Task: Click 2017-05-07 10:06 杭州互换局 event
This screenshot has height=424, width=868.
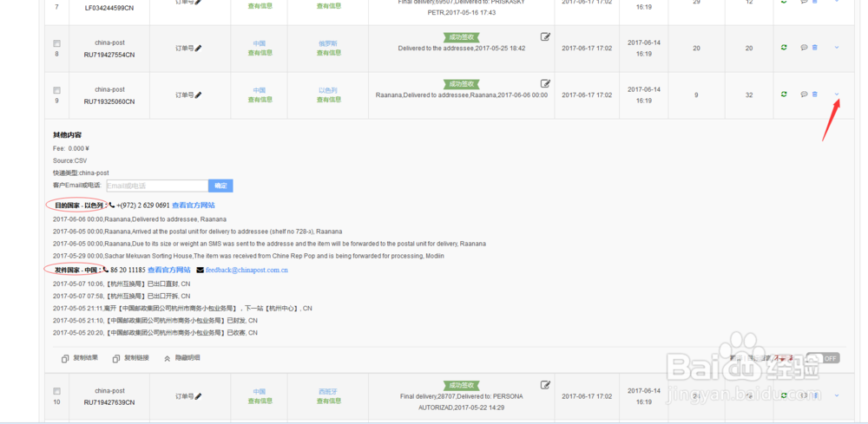Action: click(122, 284)
